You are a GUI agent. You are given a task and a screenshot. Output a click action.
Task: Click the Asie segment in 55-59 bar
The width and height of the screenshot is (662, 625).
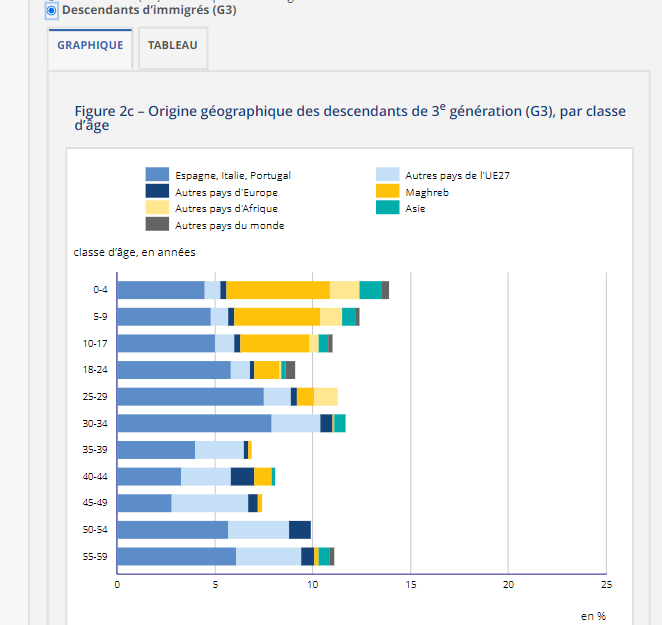coord(324,557)
